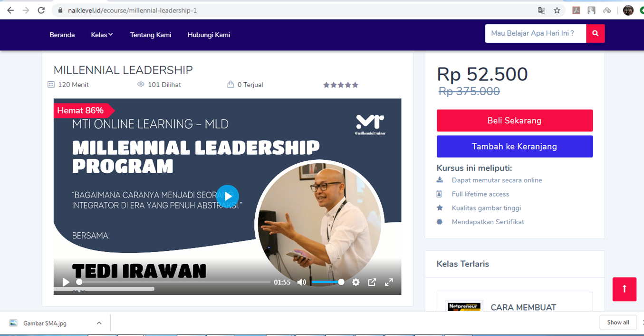
Task: Play video using center play button
Action: (x=228, y=196)
